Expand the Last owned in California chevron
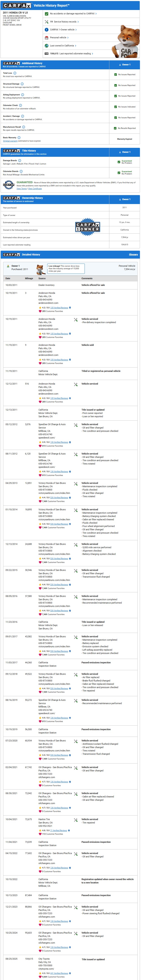The height and width of the screenshot is (980, 141). pyautogui.click(x=75, y=46)
